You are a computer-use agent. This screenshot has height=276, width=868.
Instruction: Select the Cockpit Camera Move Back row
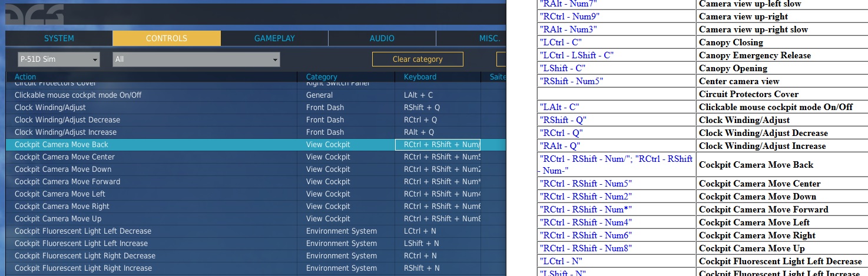256,144
